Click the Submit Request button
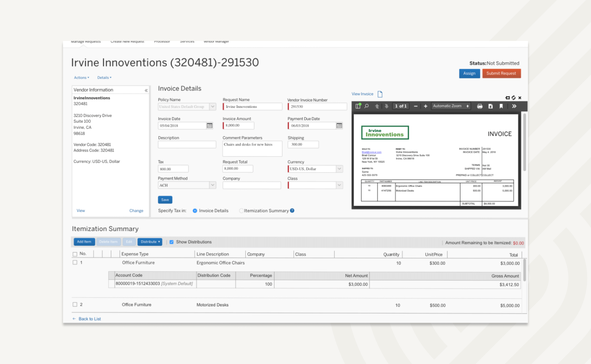 [x=501, y=73]
